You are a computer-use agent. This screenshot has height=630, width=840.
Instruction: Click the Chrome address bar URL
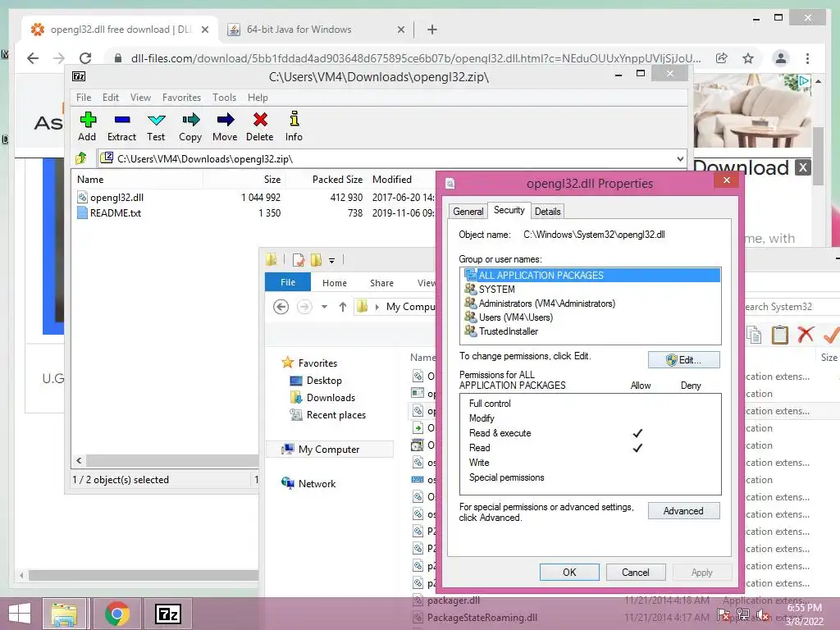tap(416, 58)
